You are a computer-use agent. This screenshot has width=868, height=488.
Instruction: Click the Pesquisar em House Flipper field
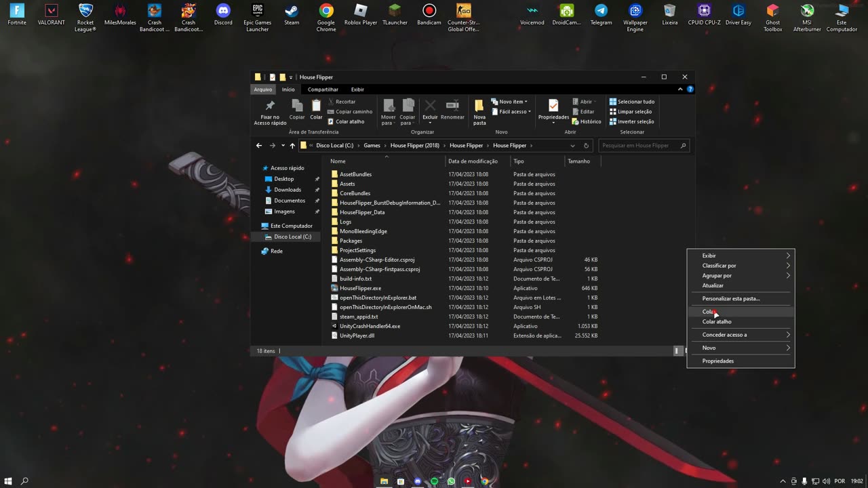(x=644, y=146)
